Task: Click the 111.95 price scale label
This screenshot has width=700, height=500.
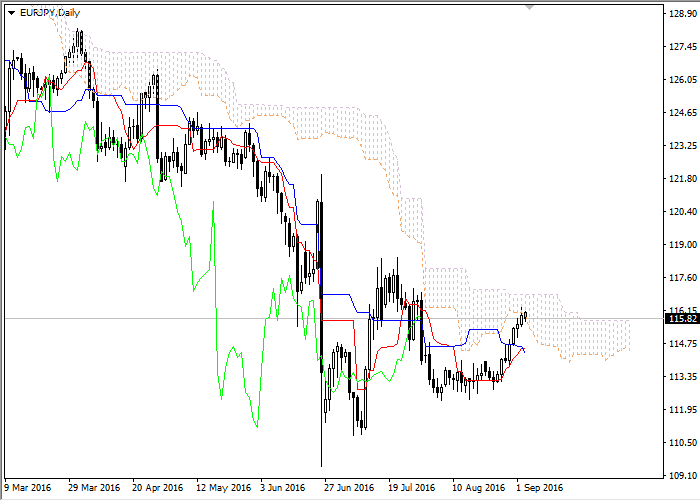Action: click(x=683, y=409)
